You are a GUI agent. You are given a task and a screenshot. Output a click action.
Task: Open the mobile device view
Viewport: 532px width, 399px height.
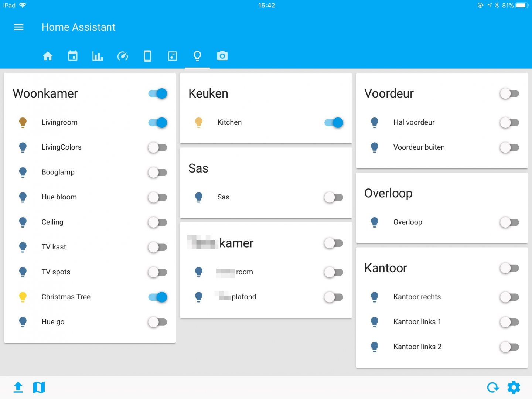pos(147,56)
